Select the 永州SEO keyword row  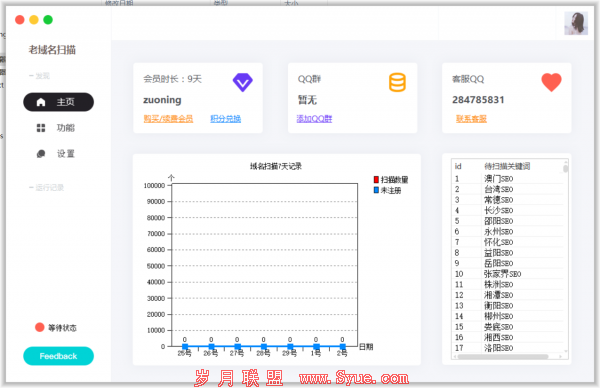tap(507, 231)
